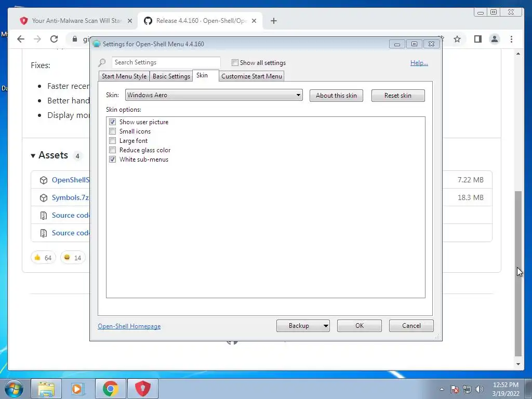Screen dimensions: 532x399
Task: Click About this skin button
Action: 336,96
